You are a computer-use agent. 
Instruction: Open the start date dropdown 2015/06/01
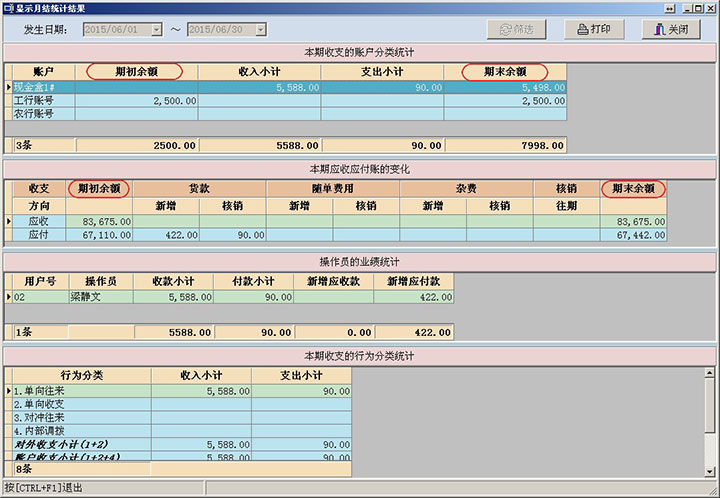coord(157,30)
